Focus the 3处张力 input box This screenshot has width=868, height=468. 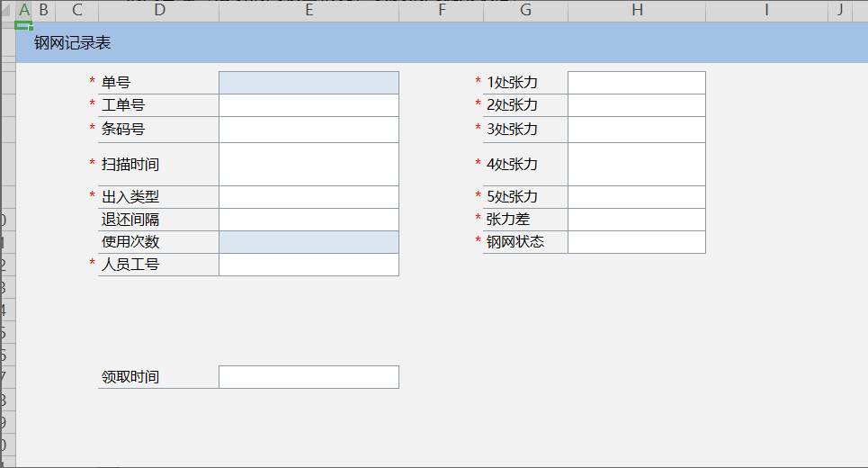click(637, 130)
